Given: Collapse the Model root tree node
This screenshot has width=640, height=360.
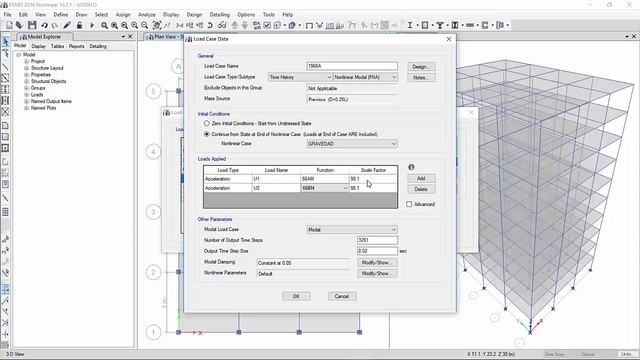Looking at the screenshot, I should (18, 55).
